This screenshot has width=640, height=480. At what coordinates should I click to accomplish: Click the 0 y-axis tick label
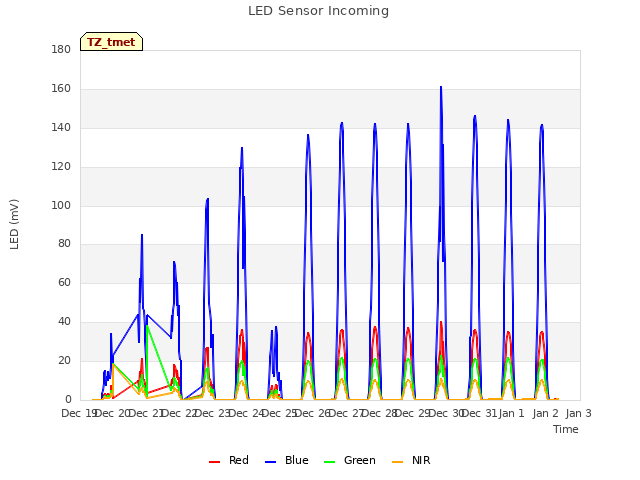[x=68, y=399]
